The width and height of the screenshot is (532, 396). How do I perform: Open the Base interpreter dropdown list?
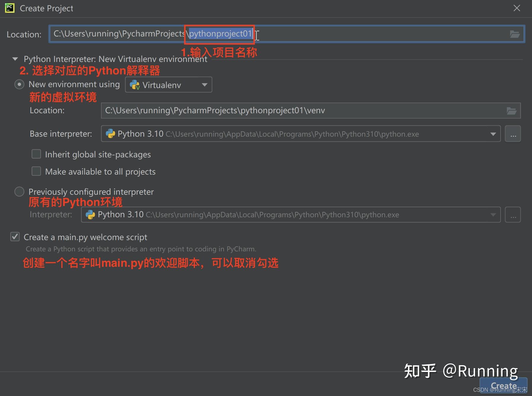493,134
